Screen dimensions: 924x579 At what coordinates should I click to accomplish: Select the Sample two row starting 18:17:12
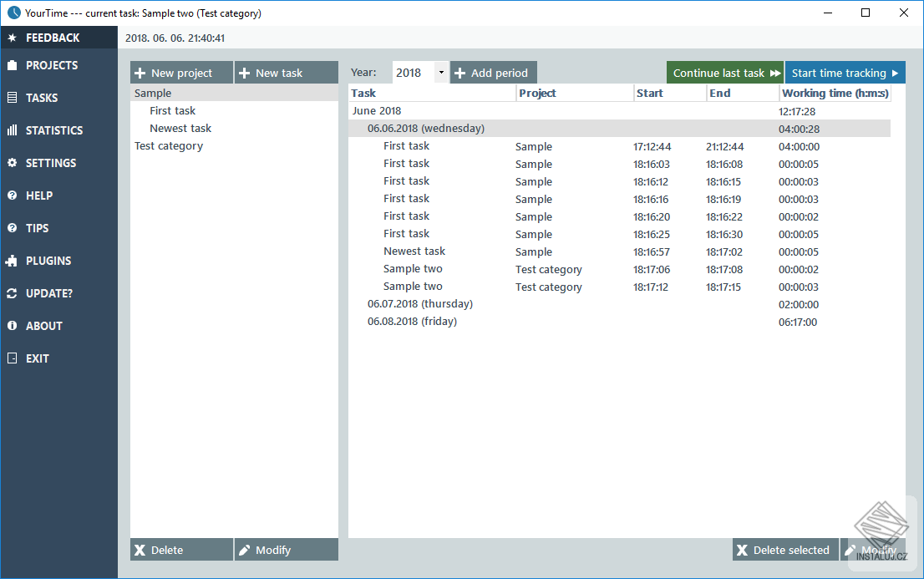pyautogui.click(x=619, y=287)
